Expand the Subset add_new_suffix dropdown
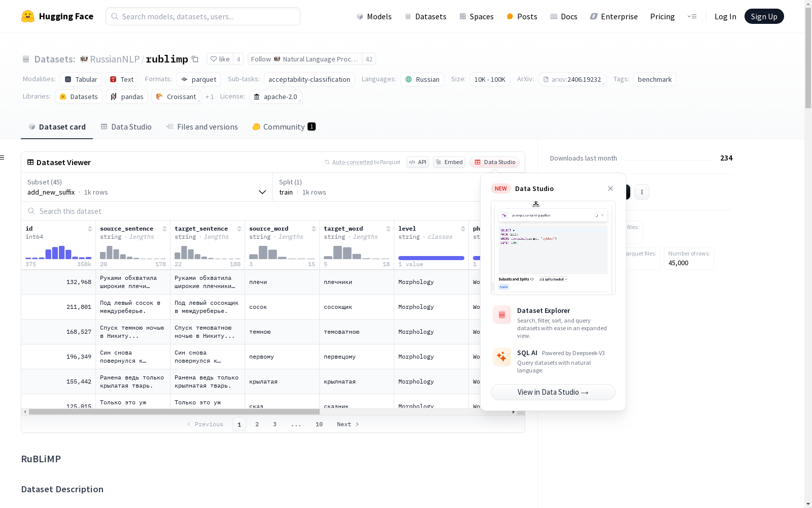The image size is (812, 508). (x=147, y=187)
